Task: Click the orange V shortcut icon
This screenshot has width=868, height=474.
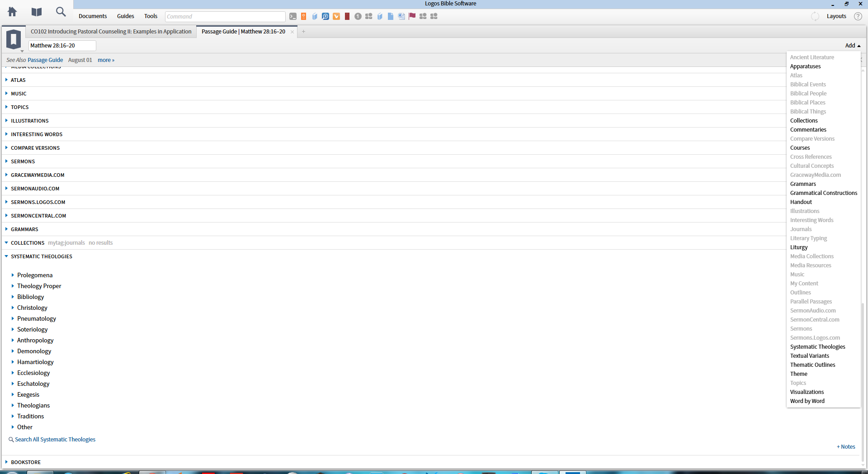Action: coord(336,16)
